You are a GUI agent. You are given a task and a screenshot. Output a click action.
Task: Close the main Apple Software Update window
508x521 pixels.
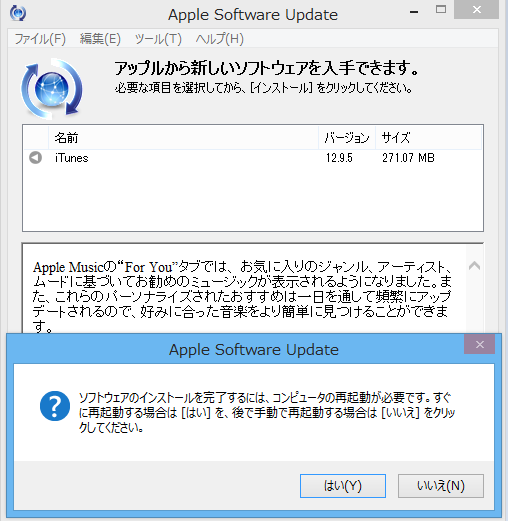click(477, 10)
